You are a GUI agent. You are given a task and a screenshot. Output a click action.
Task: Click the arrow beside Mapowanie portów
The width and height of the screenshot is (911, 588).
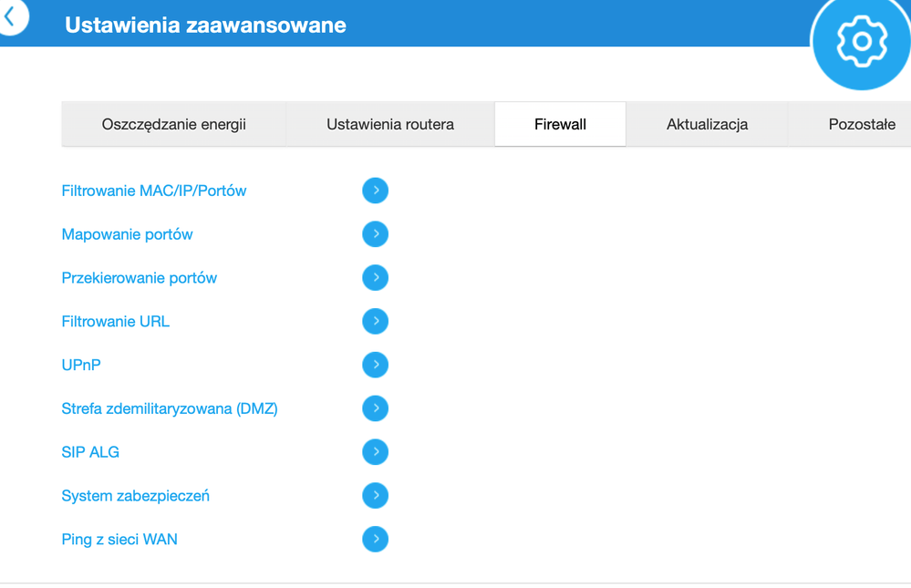375,234
